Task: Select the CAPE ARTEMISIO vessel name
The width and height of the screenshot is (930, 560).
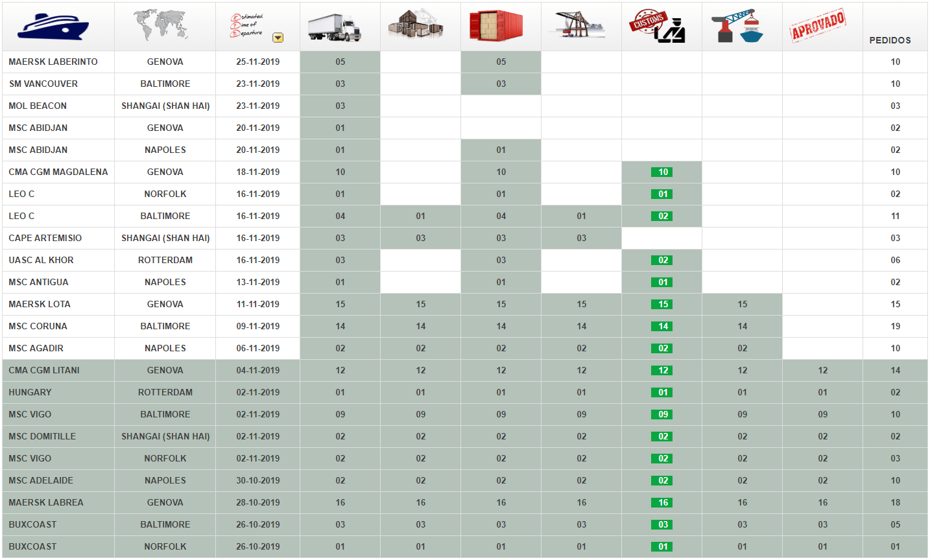Action: click(45, 239)
